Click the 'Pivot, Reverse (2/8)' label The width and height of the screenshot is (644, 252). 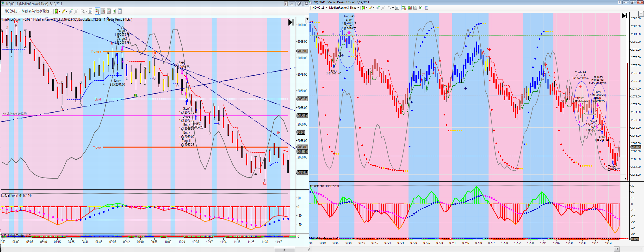tap(14, 113)
